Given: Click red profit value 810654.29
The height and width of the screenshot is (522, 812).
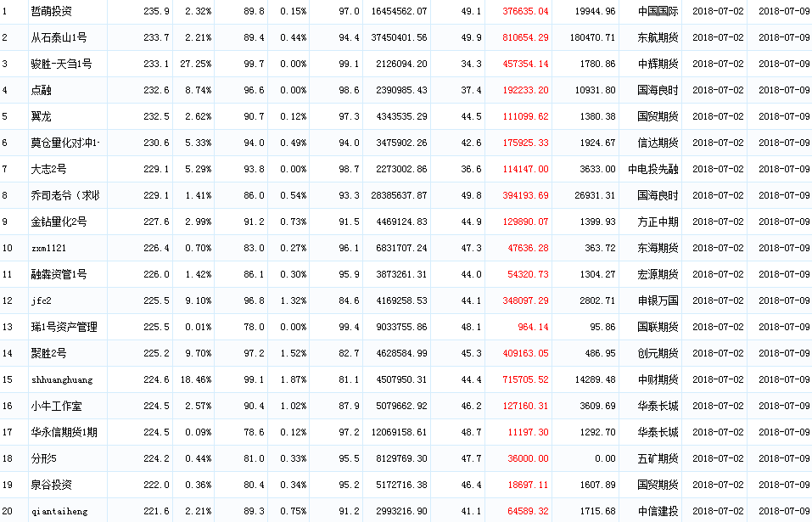Looking at the screenshot, I should [525, 37].
